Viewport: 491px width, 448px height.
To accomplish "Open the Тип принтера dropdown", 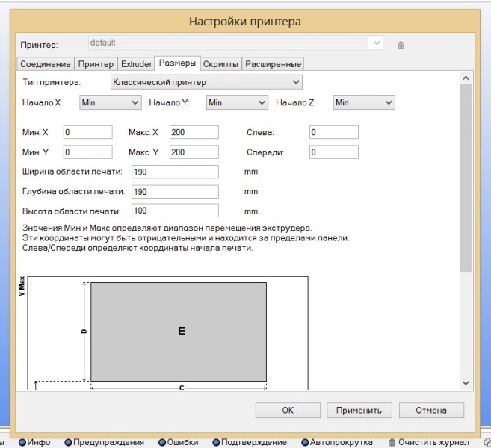I will (x=206, y=81).
